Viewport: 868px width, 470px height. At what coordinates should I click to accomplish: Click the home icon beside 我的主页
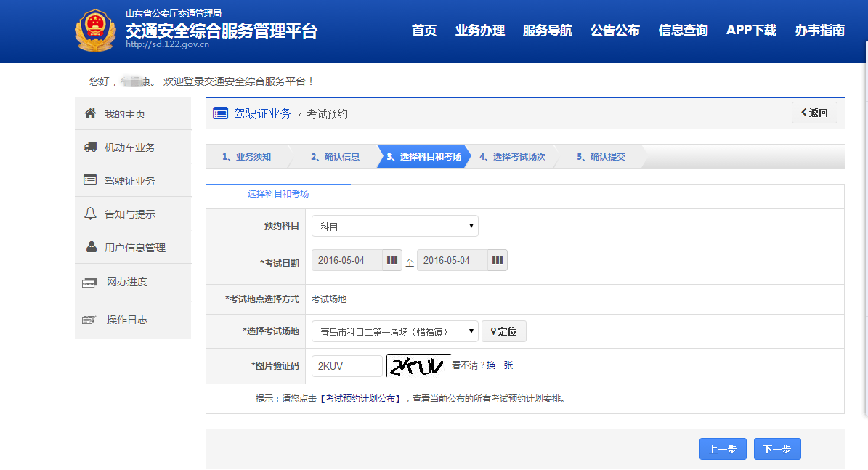point(90,113)
